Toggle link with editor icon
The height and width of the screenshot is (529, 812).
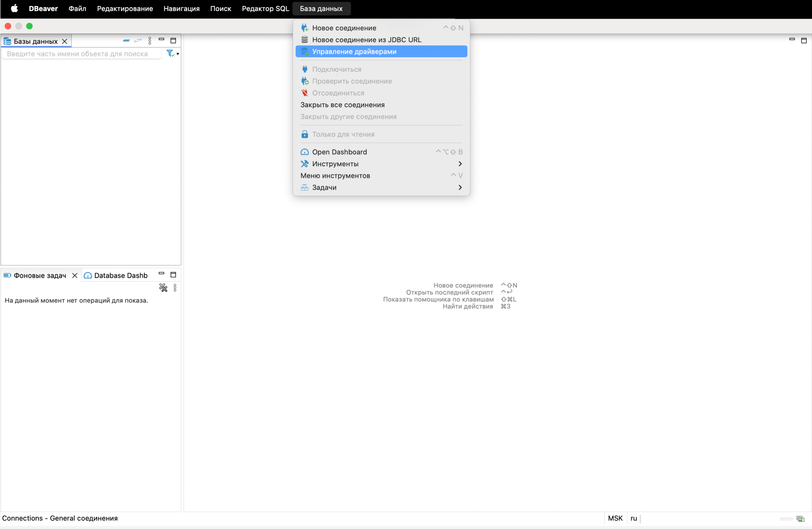[x=138, y=41]
